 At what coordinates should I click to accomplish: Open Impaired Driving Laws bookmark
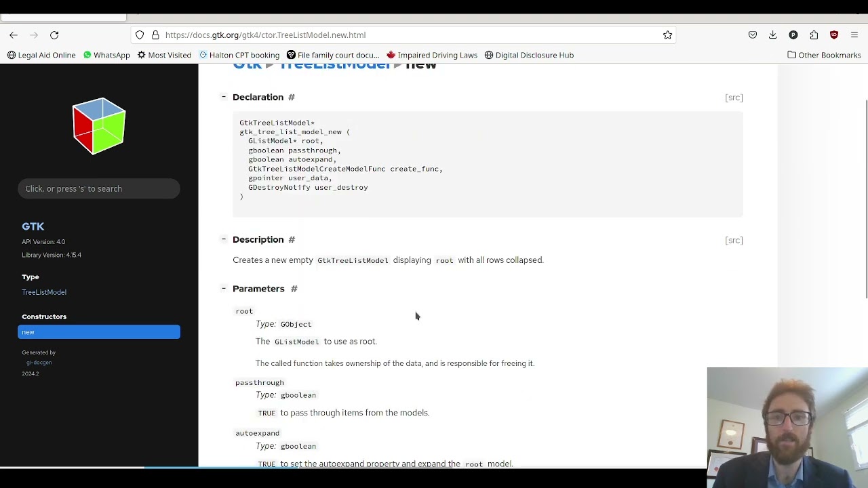[432, 55]
